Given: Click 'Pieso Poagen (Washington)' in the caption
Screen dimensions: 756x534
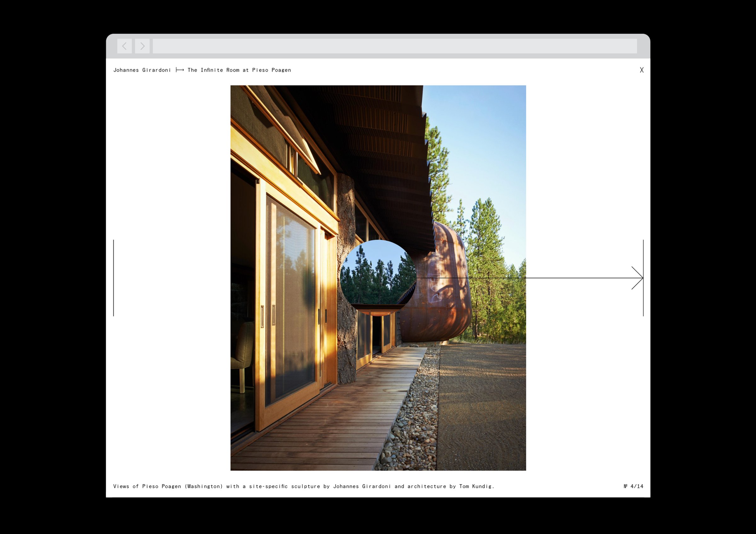Looking at the screenshot, I should coord(182,486).
